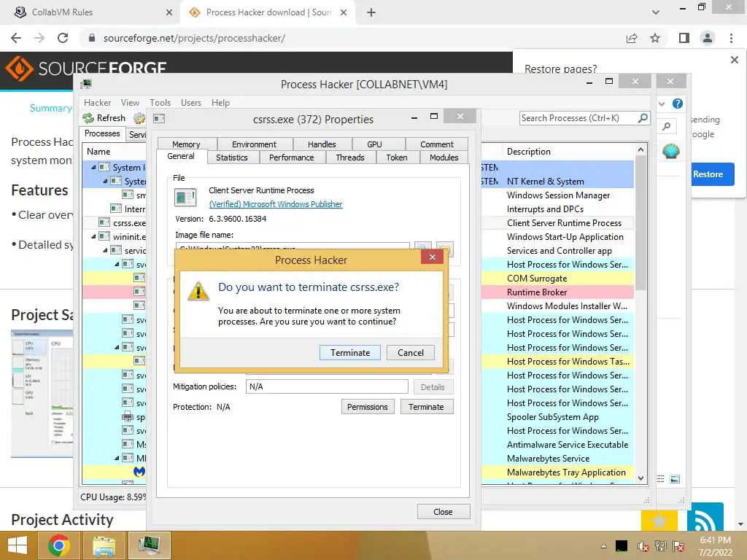The width and height of the screenshot is (747, 560).
Task: Click the SourceForge logo
Action: point(86,69)
